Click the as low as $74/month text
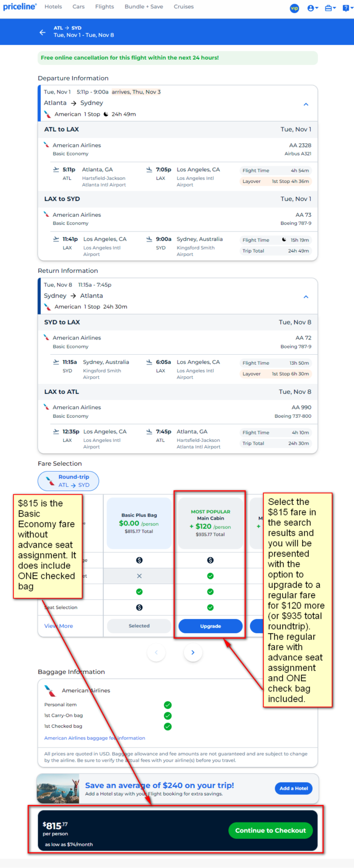354x868 pixels. tap(69, 844)
